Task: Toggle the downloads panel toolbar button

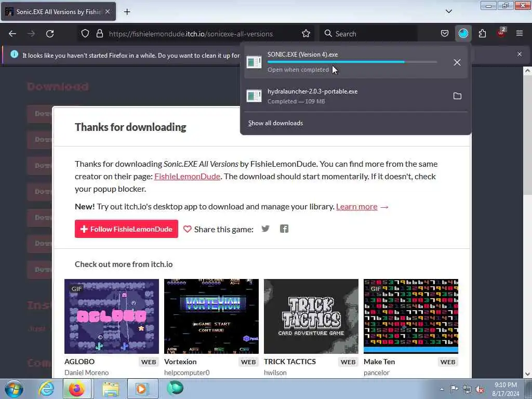Action: tap(463, 34)
